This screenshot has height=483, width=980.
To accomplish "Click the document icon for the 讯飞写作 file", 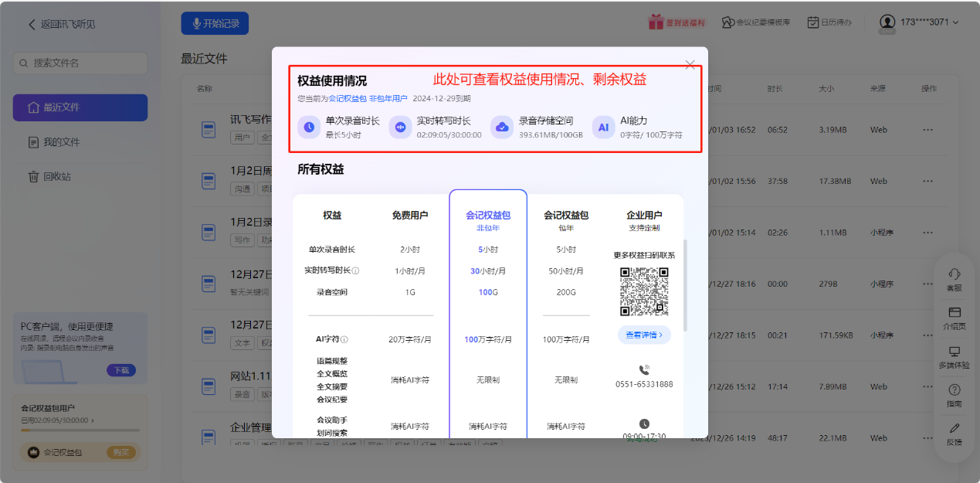I will pos(209,128).
